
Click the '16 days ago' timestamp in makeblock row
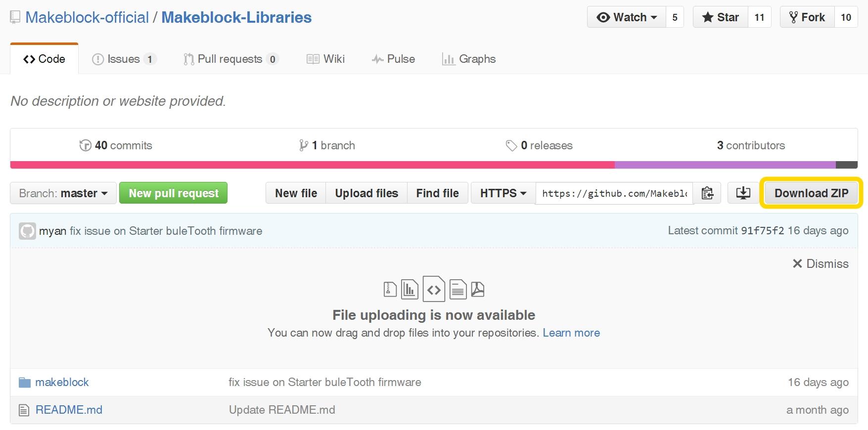[x=818, y=383]
